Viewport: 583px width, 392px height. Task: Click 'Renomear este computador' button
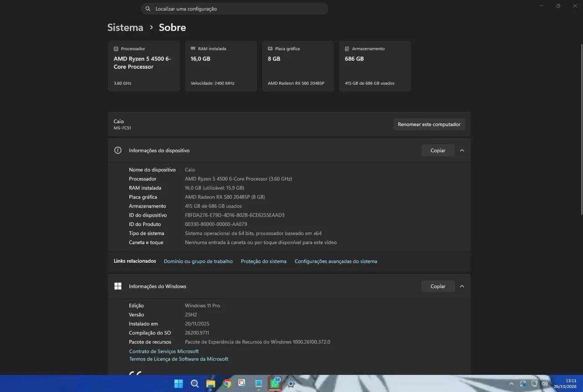click(429, 124)
